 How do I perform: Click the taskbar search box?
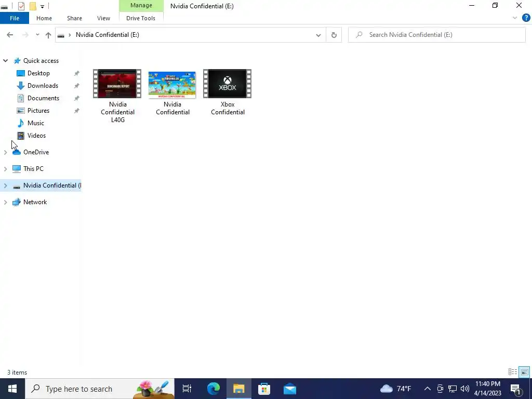click(x=100, y=389)
